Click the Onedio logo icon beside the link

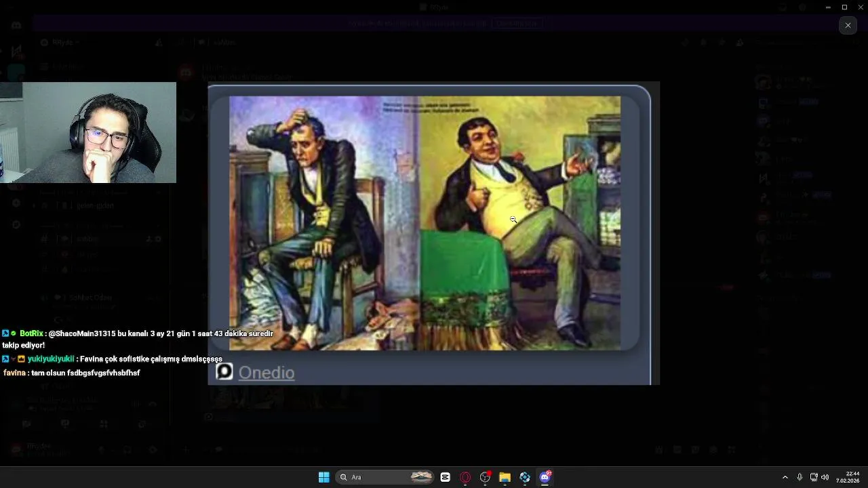coord(224,371)
